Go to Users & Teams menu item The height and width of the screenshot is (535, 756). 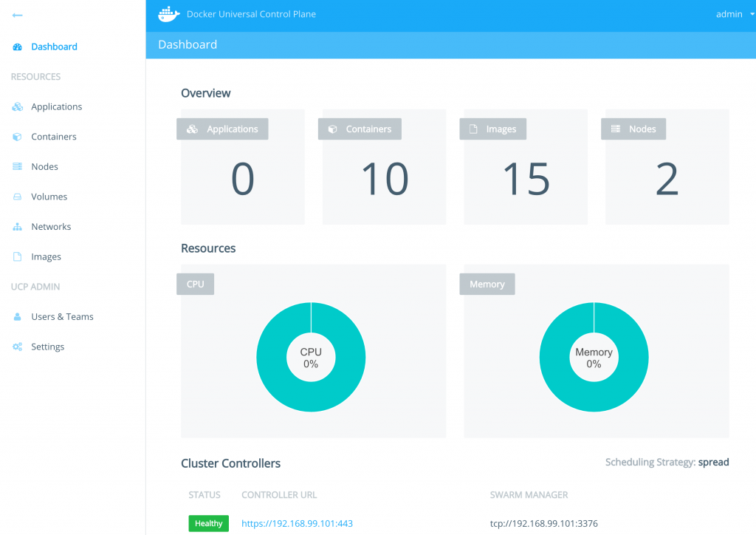pyautogui.click(x=62, y=317)
